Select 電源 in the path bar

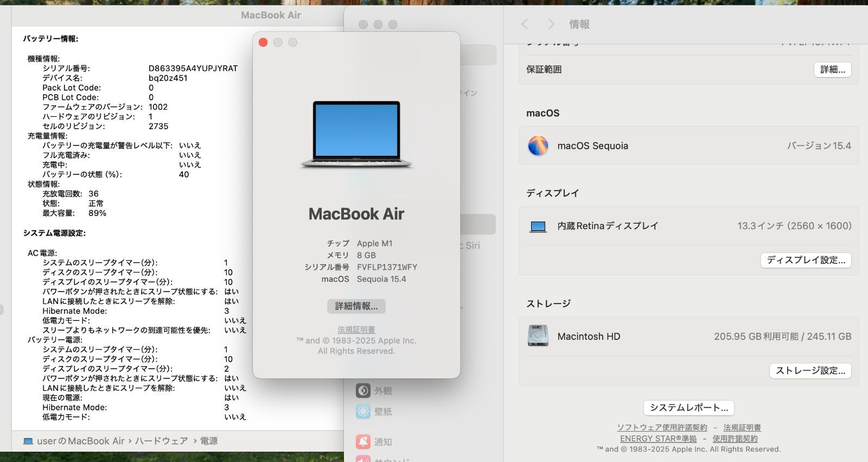click(x=209, y=441)
